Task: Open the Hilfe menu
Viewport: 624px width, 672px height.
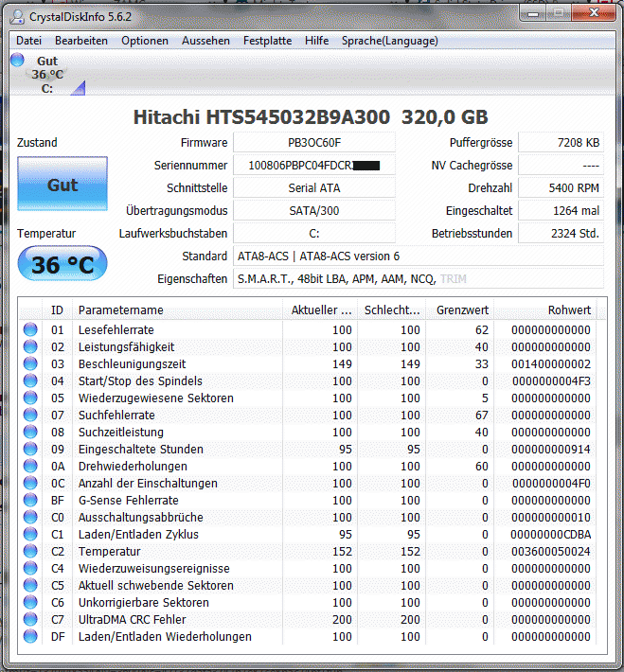Action: 316,41
